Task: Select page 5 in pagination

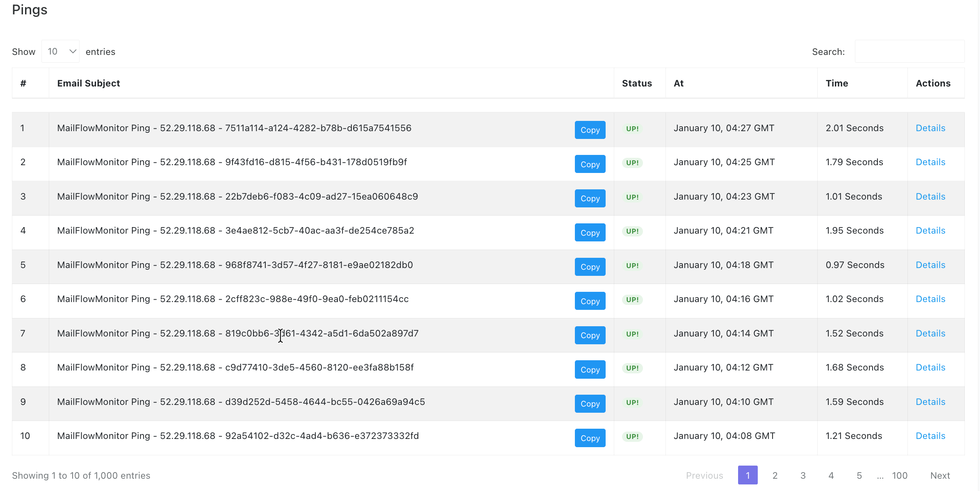Action: pos(859,475)
